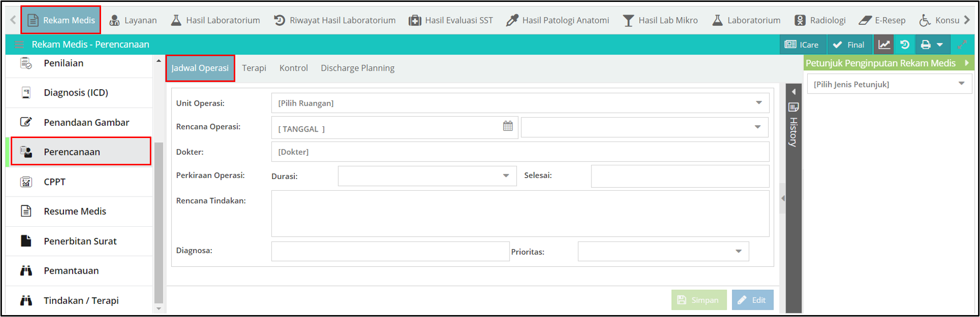Click sidebar scrollbar down arrow
Viewport: 980px width, 317px height.
[x=159, y=309]
